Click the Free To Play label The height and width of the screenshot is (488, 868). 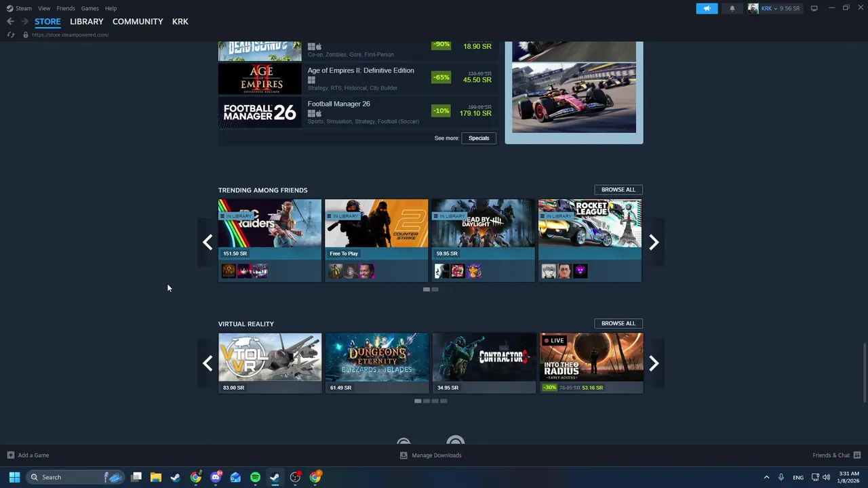[344, 253]
